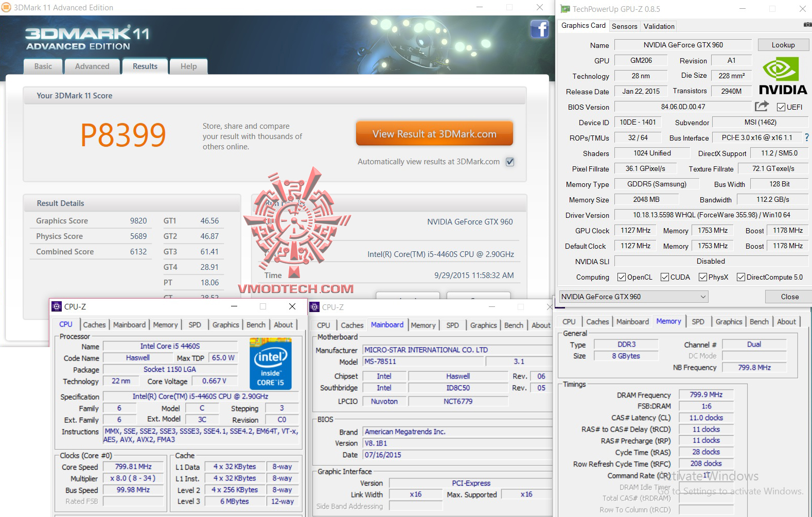Click the CPU-Z app icon in the active CPU-Z title bar
The width and height of the screenshot is (812, 517).
click(x=57, y=306)
